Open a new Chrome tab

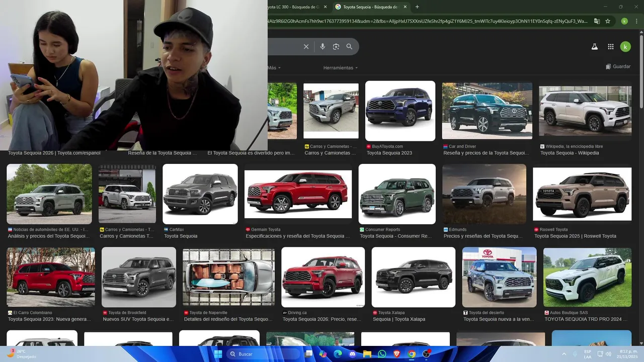pyautogui.click(x=417, y=7)
